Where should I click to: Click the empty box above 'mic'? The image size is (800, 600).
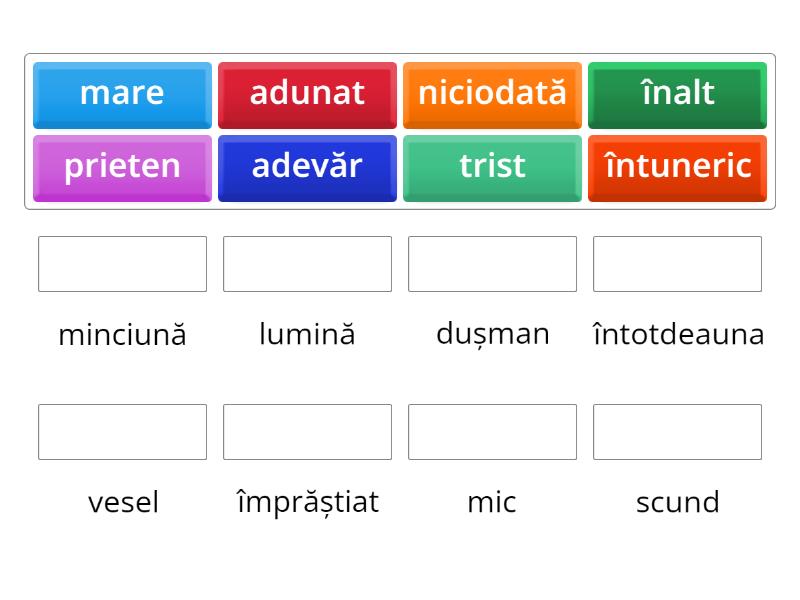tap(492, 432)
